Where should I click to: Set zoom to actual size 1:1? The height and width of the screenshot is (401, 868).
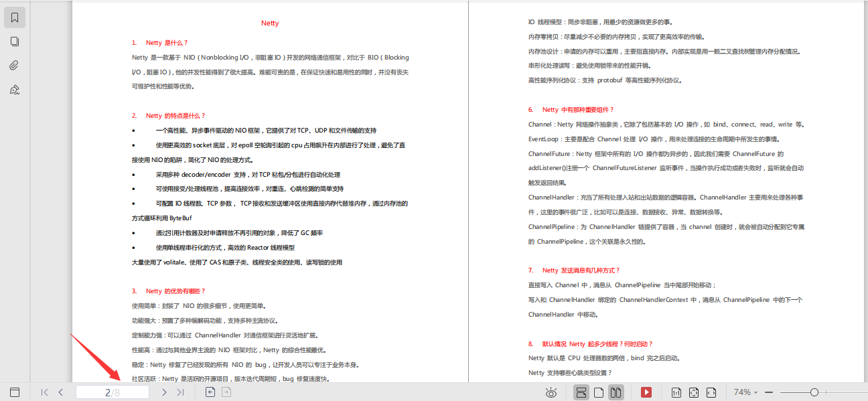(x=676, y=392)
